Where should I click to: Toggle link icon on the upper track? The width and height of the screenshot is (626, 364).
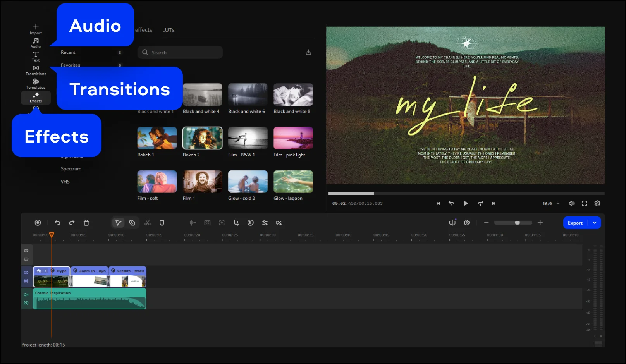pos(26,259)
